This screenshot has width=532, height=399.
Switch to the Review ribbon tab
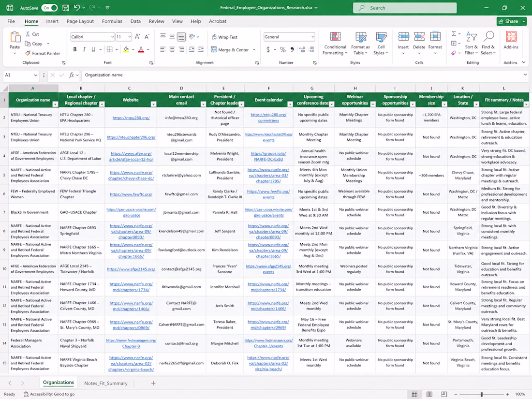(x=156, y=21)
